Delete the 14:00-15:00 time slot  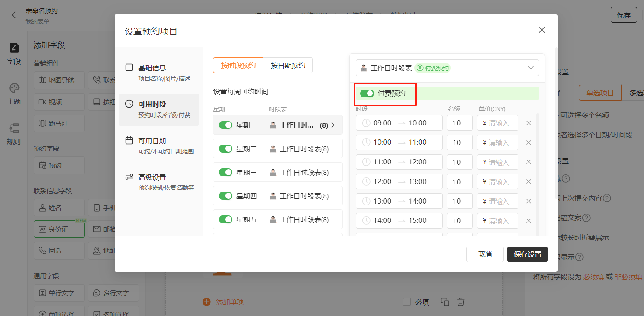point(528,221)
